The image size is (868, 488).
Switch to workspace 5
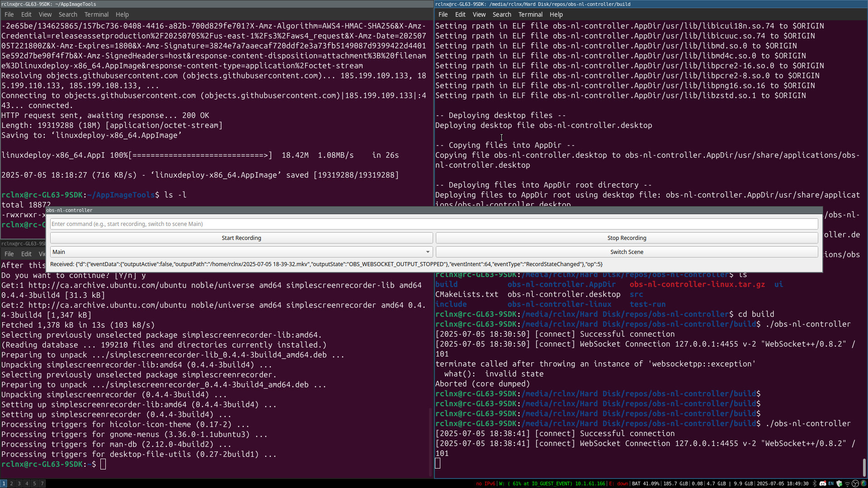34,483
